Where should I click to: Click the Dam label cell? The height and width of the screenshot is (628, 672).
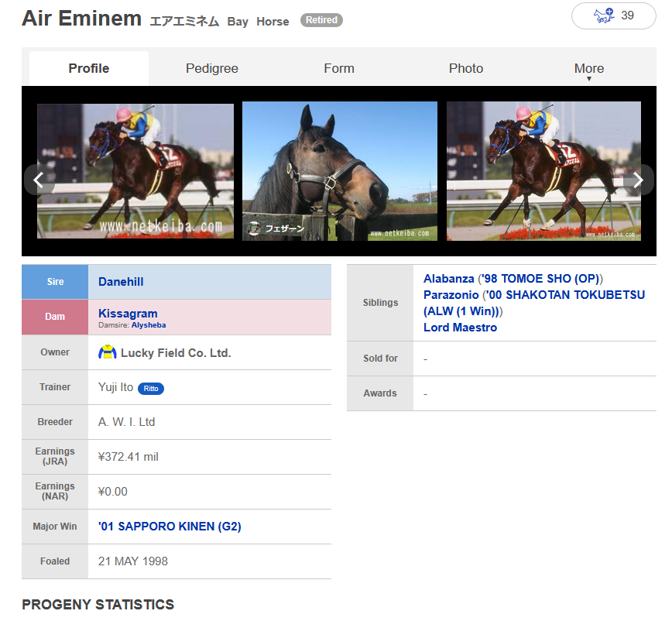(x=55, y=317)
